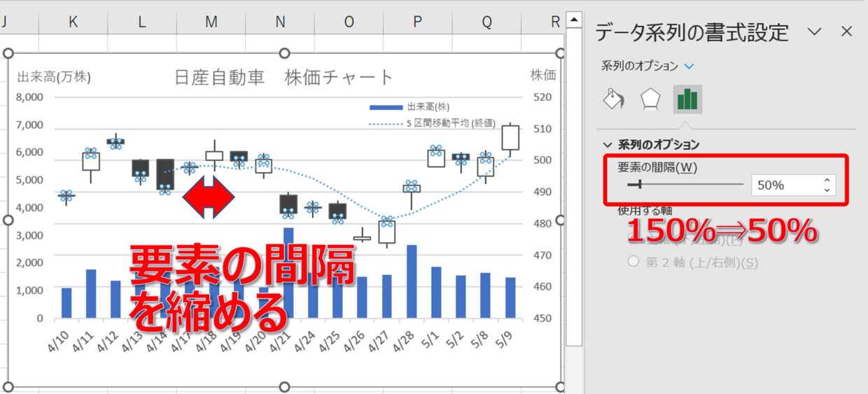
Task: Select column L header
Action: tap(142, 22)
